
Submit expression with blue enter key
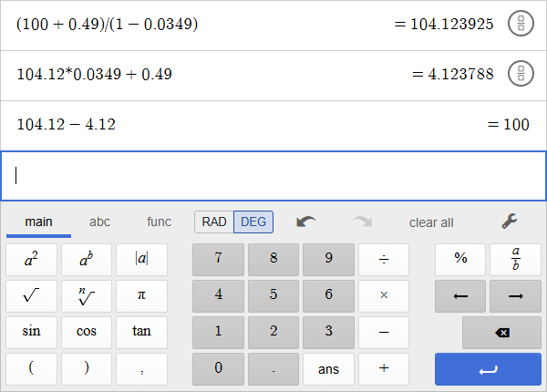[488, 369]
